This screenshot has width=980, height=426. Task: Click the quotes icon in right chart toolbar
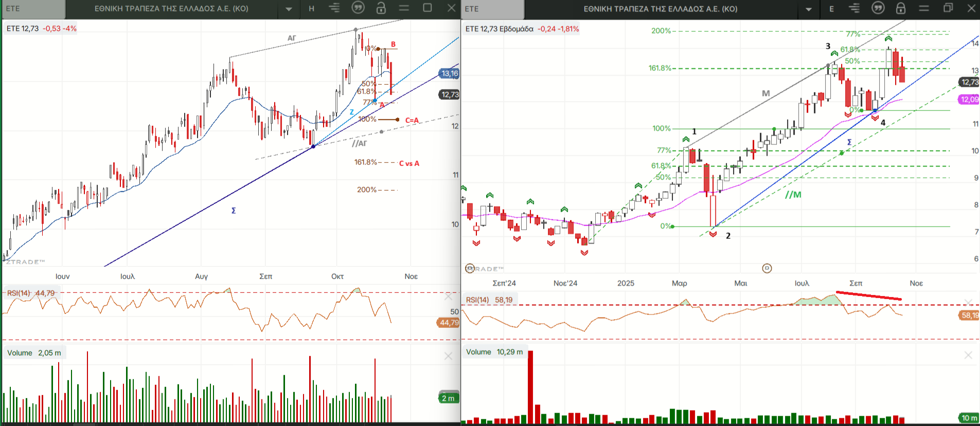[878, 8]
